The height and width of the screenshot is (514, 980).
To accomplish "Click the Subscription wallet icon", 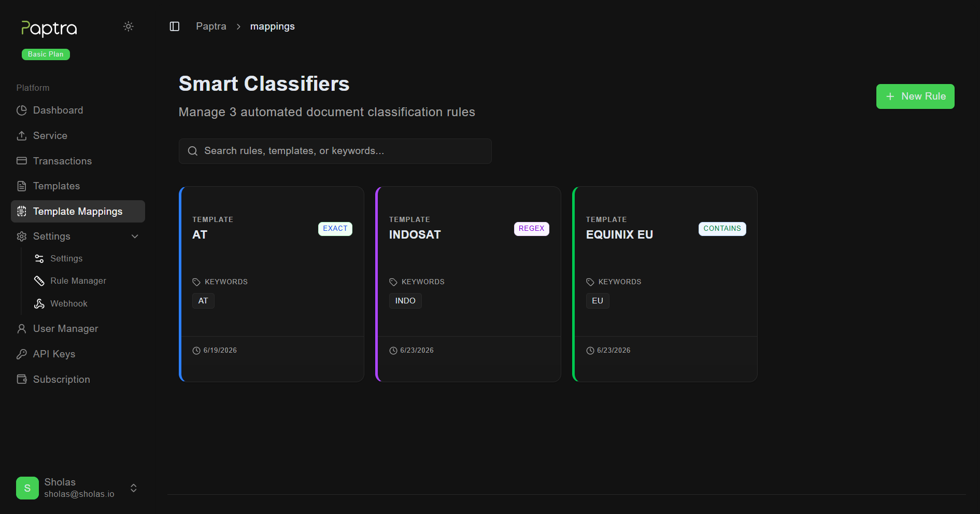I will tap(22, 380).
